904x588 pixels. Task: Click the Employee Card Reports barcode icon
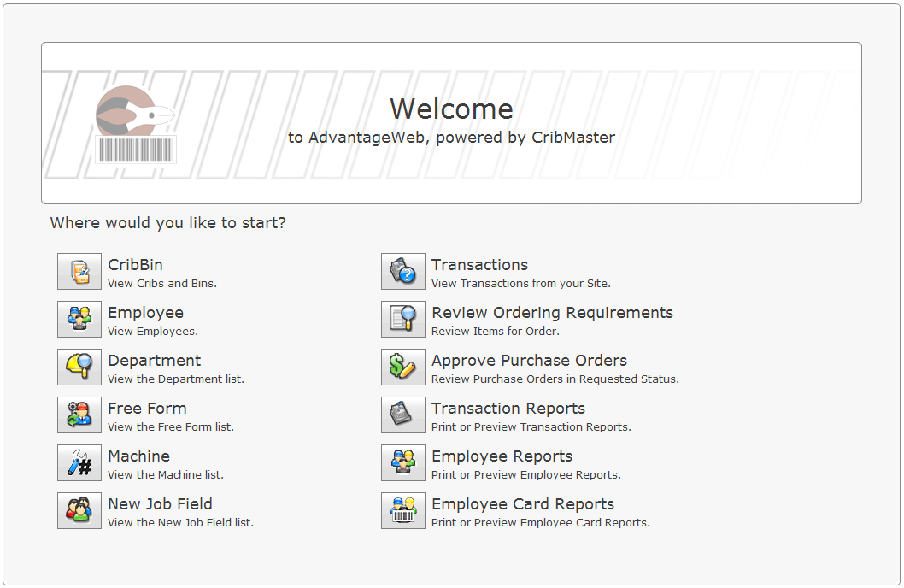pos(403,511)
